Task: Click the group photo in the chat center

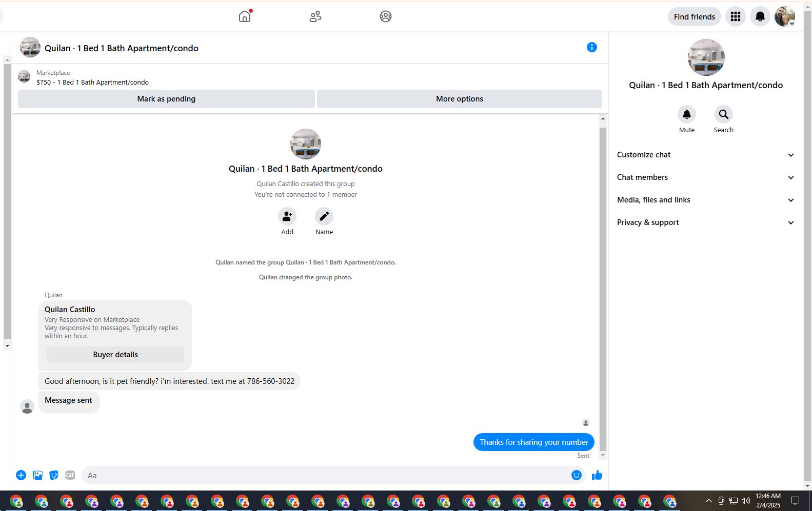Action: click(x=306, y=144)
